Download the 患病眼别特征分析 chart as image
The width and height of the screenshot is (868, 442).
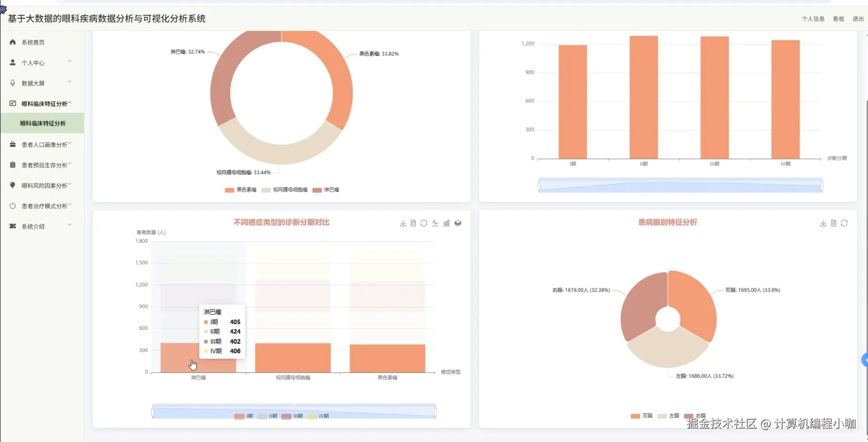[x=823, y=223]
